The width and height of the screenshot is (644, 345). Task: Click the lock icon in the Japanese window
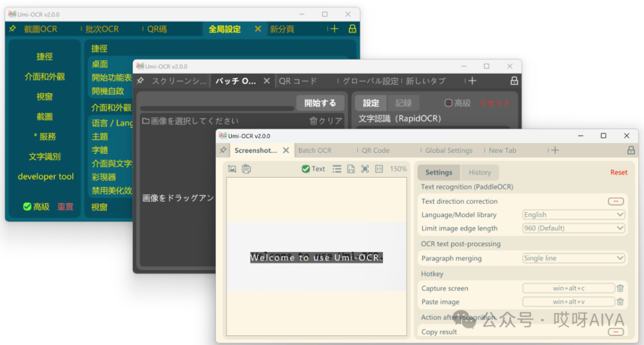click(514, 81)
